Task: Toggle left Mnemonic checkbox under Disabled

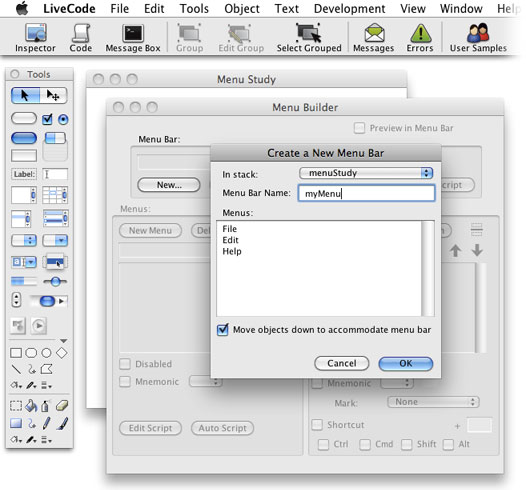Action: click(125, 382)
